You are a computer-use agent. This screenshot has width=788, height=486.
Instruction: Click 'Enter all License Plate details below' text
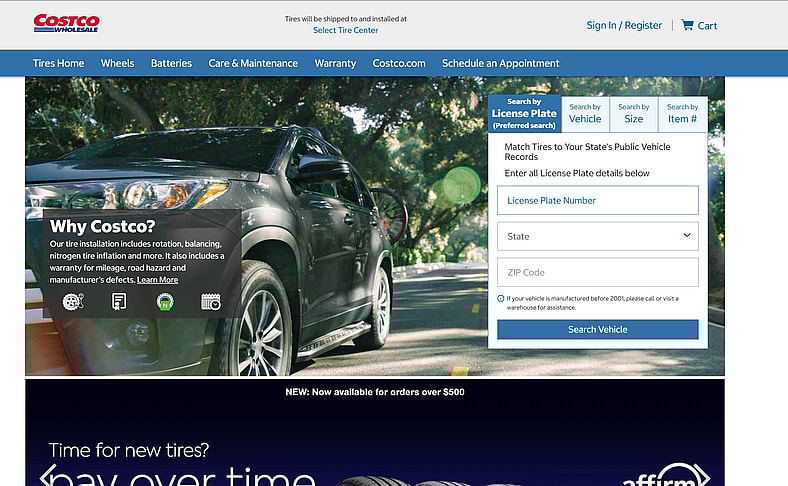point(577,173)
